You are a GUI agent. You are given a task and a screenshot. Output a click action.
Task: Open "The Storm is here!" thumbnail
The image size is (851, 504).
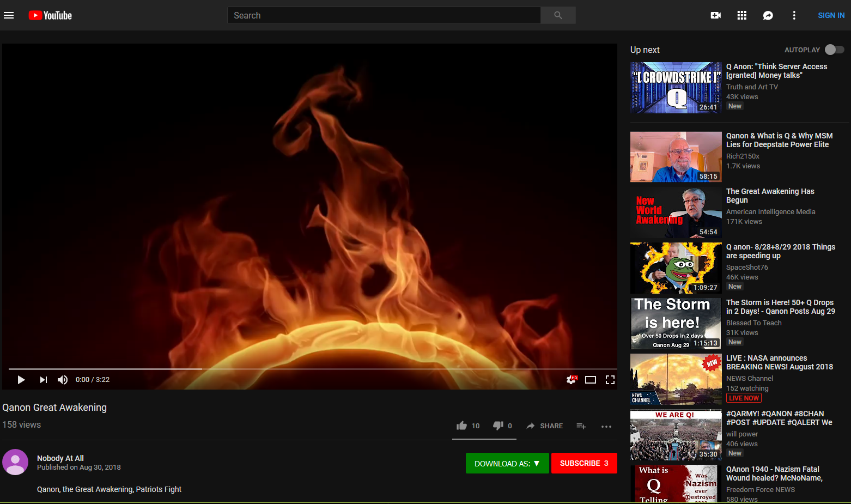(x=676, y=324)
